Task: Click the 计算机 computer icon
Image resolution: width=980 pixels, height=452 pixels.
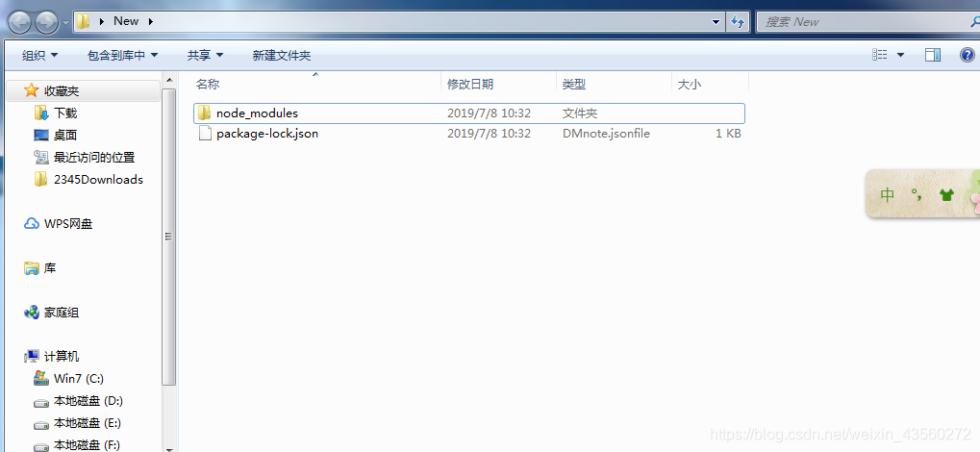Action: (31, 357)
